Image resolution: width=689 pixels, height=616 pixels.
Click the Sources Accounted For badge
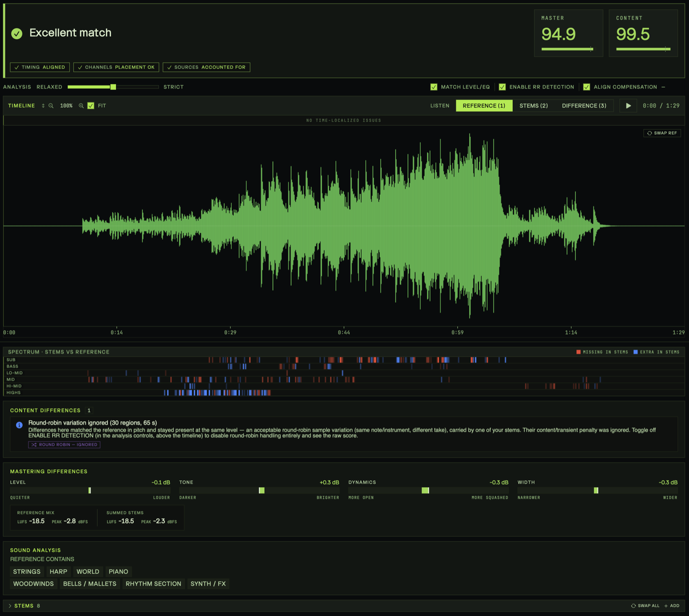(207, 67)
